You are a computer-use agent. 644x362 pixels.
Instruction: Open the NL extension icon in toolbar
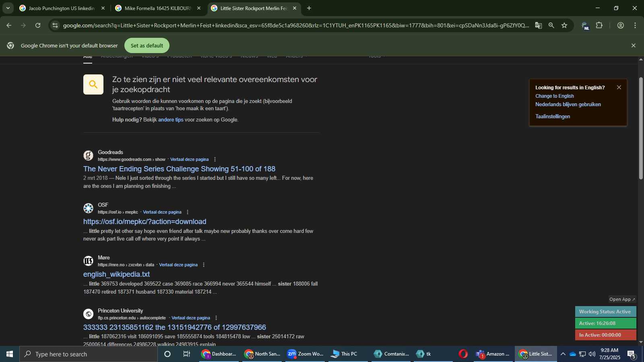click(x=585, y=26)
